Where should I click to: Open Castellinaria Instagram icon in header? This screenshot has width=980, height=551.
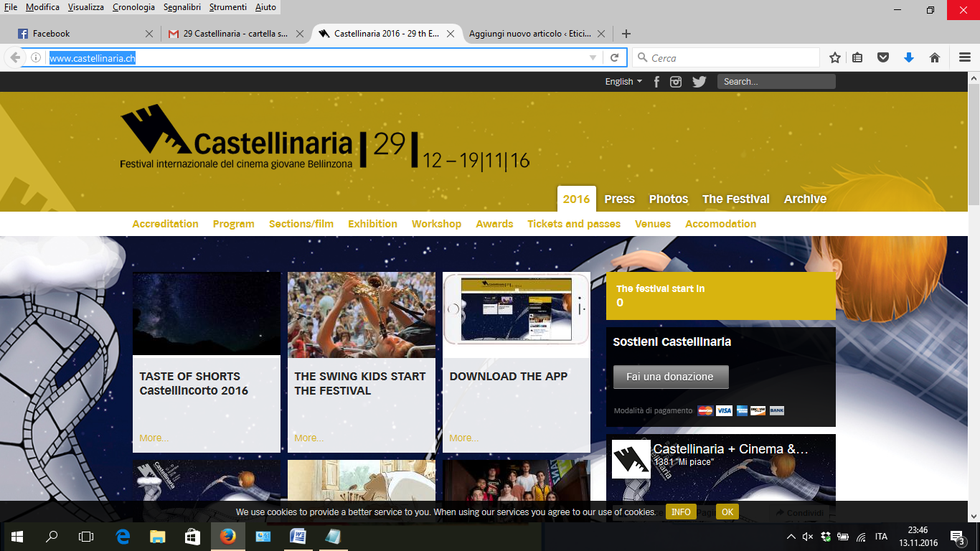[x=676, y=82]
